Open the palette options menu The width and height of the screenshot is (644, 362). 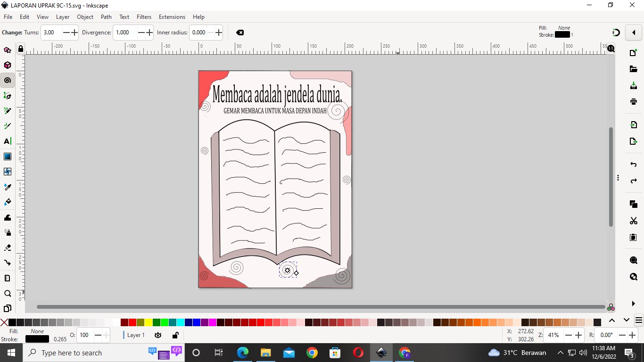(x=639, y=320)
